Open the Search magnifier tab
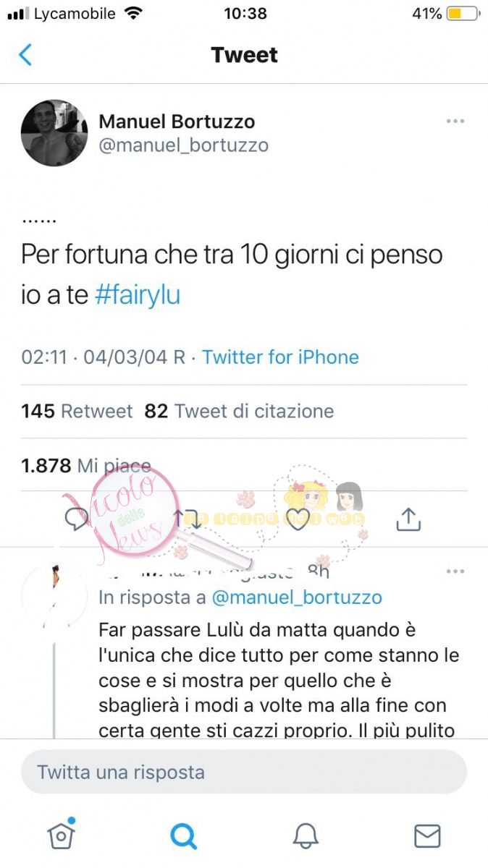This screenshot has width=488, height=868. pyautogui.click(x=183, y=835)
